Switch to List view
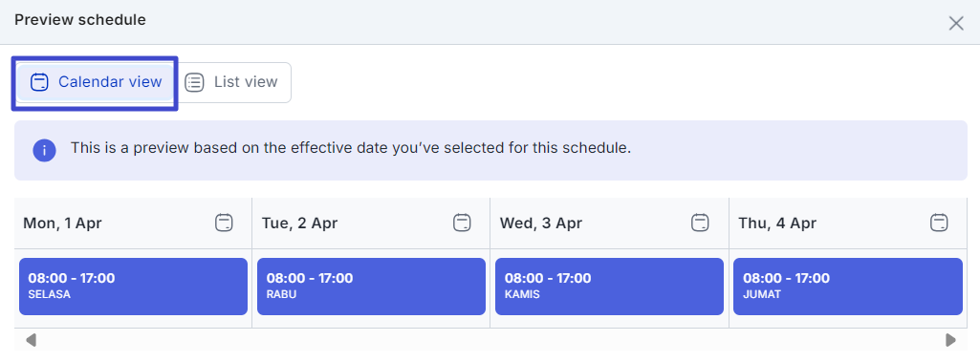 point(231,82)
